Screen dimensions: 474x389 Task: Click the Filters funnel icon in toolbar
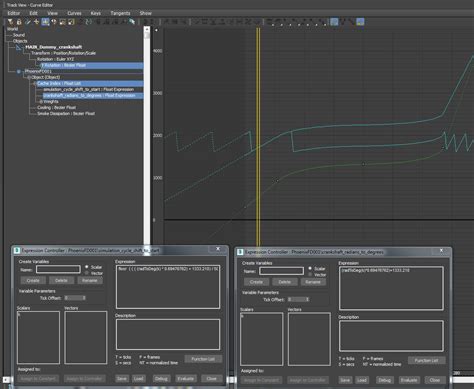[x=10, y=22]
